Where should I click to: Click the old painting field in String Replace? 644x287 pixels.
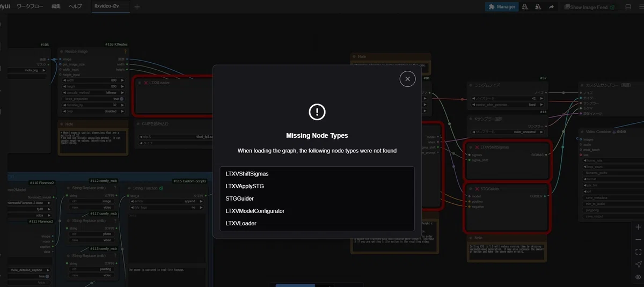(x=90, y=269)
